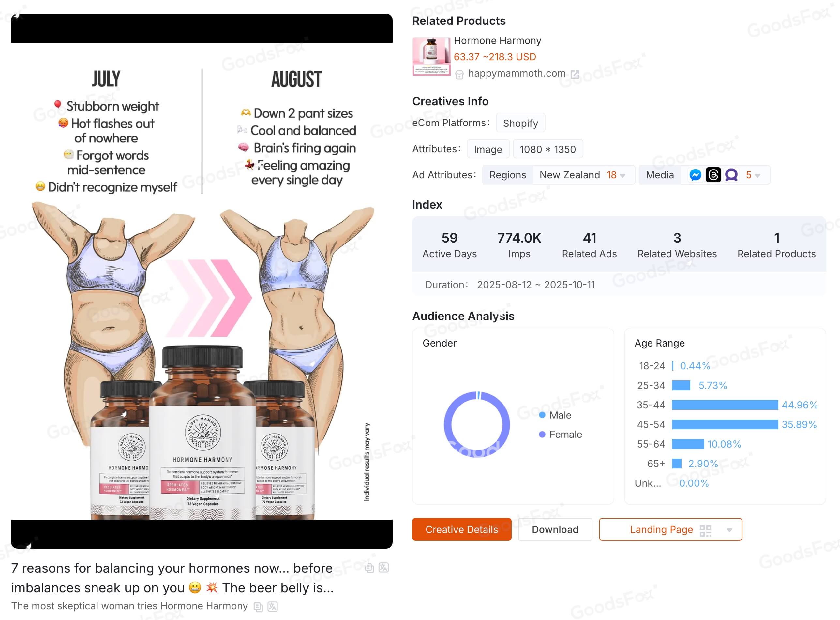Click the Download button

(555, 529)
